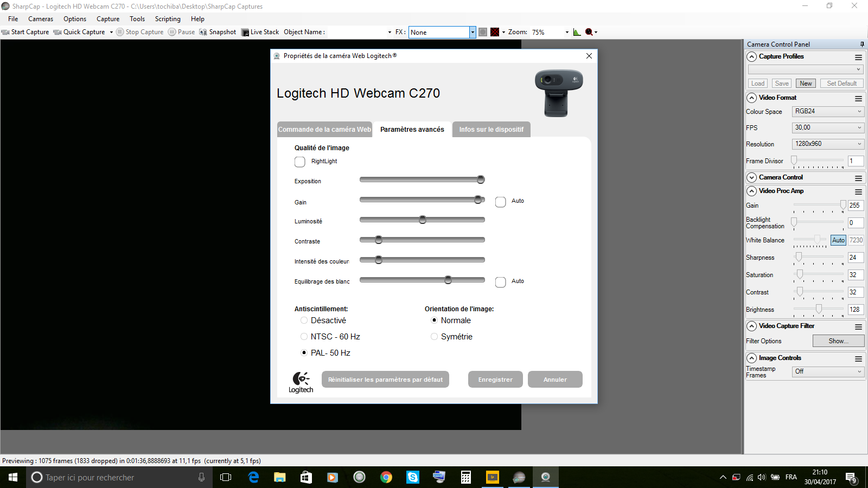The image size is (868, 488).
Task: Click the Object Name input field
Action: point(360,32)
